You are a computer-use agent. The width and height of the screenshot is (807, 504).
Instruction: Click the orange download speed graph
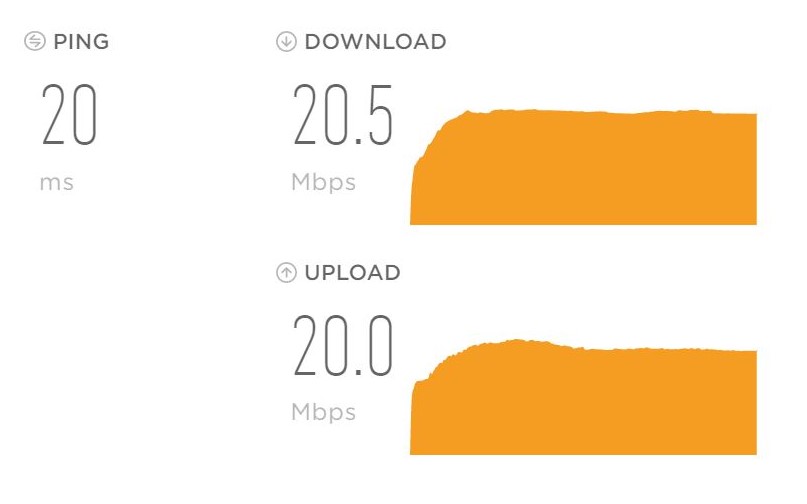click(583, 167)
